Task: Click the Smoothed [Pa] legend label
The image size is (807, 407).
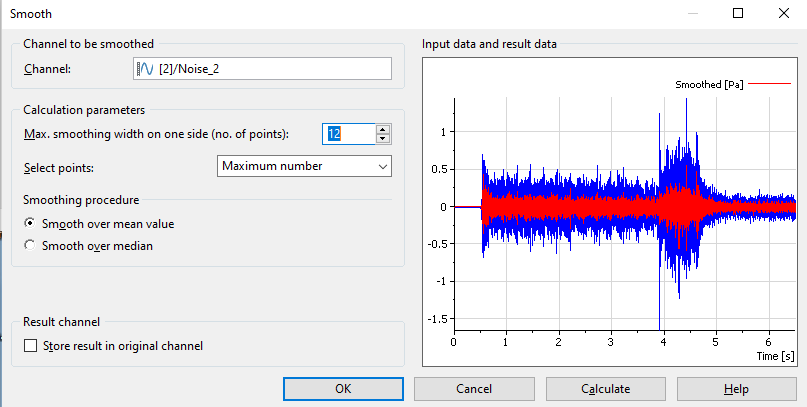Action: (708, 86)
